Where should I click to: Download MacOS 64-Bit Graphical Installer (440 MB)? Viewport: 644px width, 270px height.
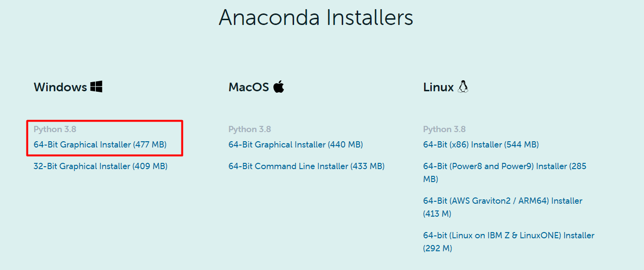(296, 145)
